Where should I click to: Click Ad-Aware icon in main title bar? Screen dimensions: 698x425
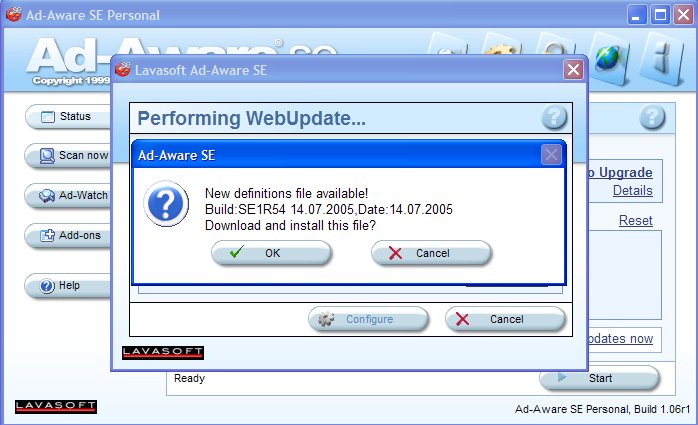point(13,15)
